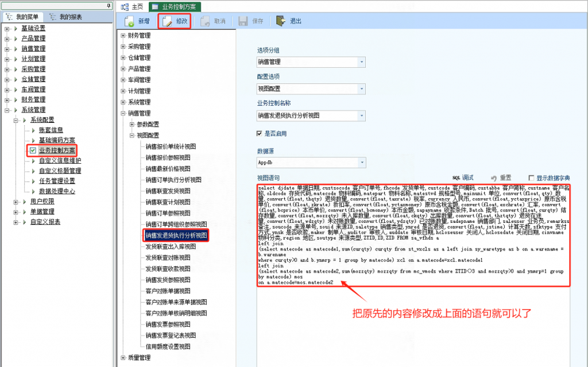Viewport: 588px width, 367px height.
Task: Toggle the 是否启用 checkbox
Action: pyautogui.click(x=260, y=133)
